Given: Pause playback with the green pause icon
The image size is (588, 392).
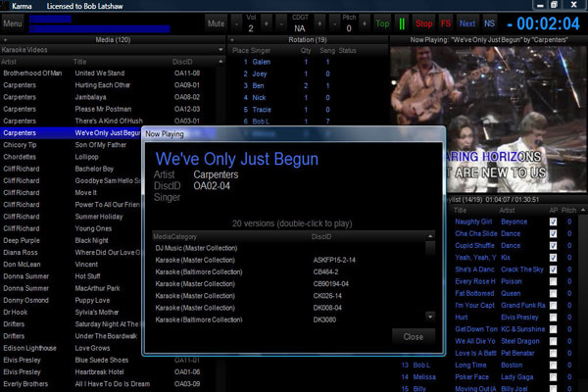Looking at the screenshot, I should pos(402,24).
